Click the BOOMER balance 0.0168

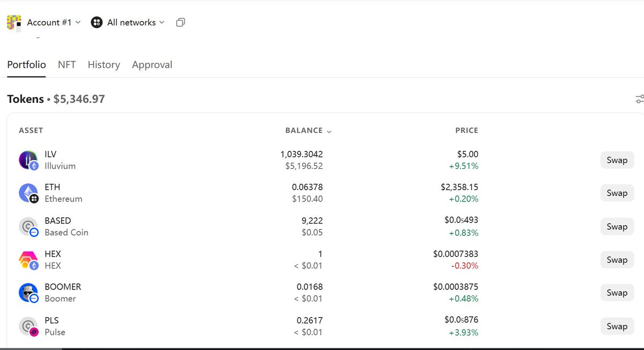point(310,287)
